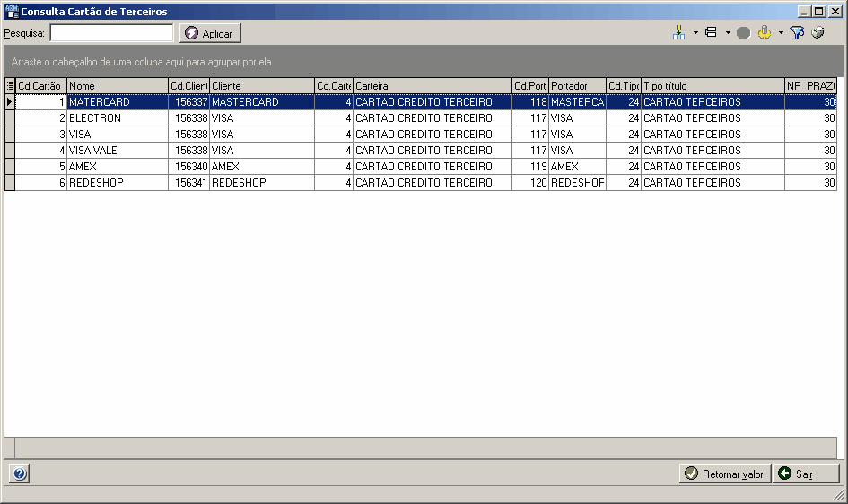Sort by the Cd.Cartão column header

pyautogui.click(x=41, y=85)
